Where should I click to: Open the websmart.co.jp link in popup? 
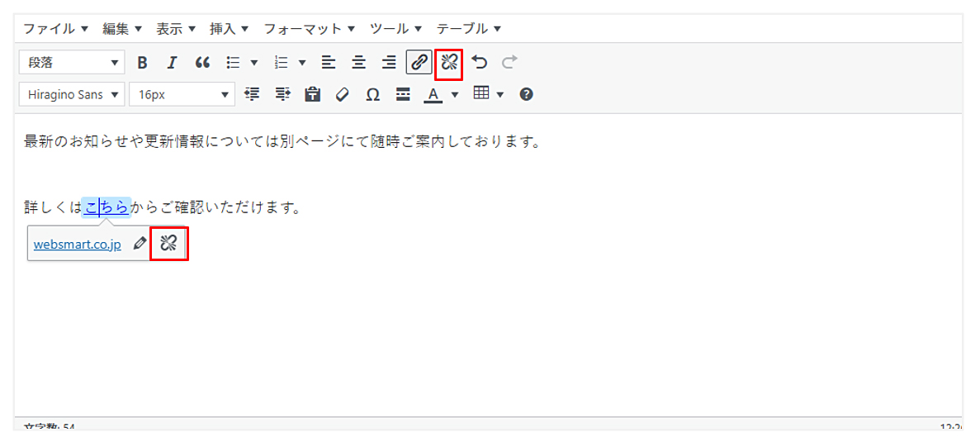coord(78,244)
